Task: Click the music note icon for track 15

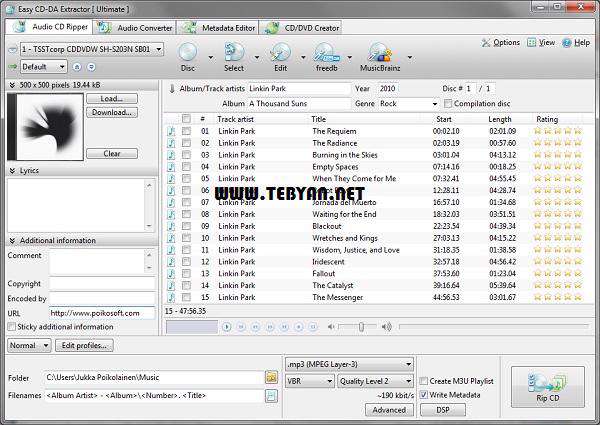Action: pos(171,297)
